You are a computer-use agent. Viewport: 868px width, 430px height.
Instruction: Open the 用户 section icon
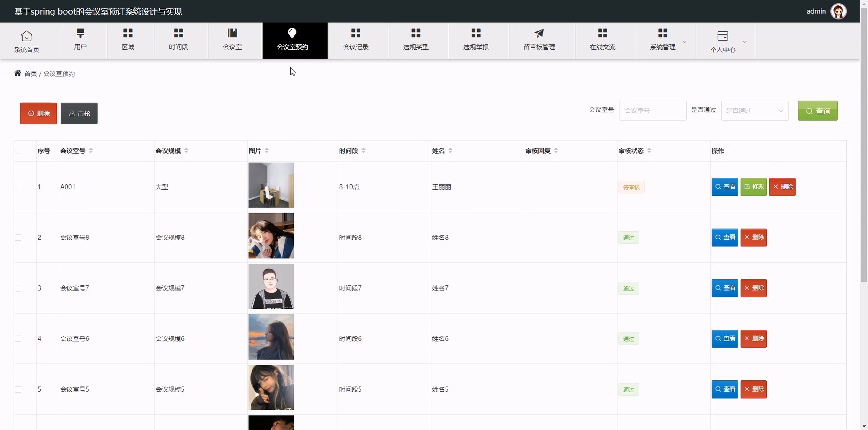80,33
